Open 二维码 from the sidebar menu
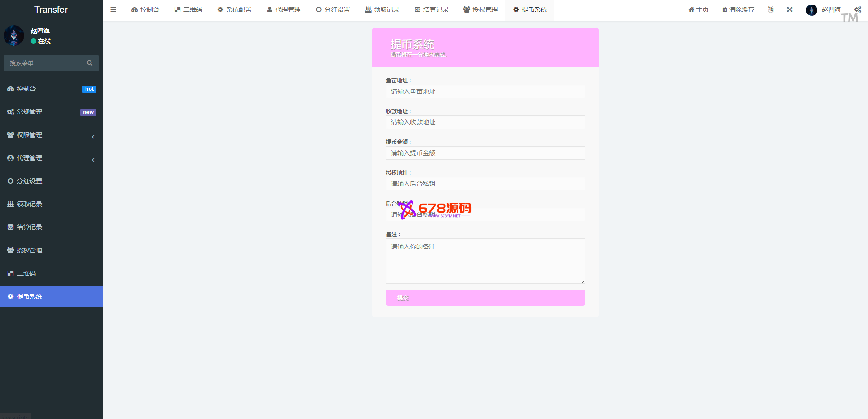Screen dimensions: 868x419 click(x=26, y=273)
